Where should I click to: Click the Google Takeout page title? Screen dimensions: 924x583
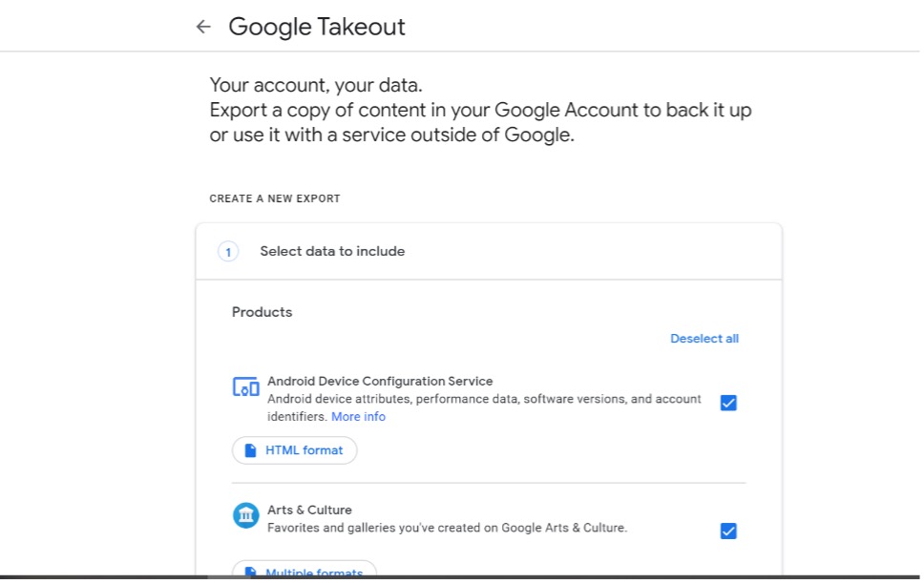pyautogui.click(x=317, y=27)
